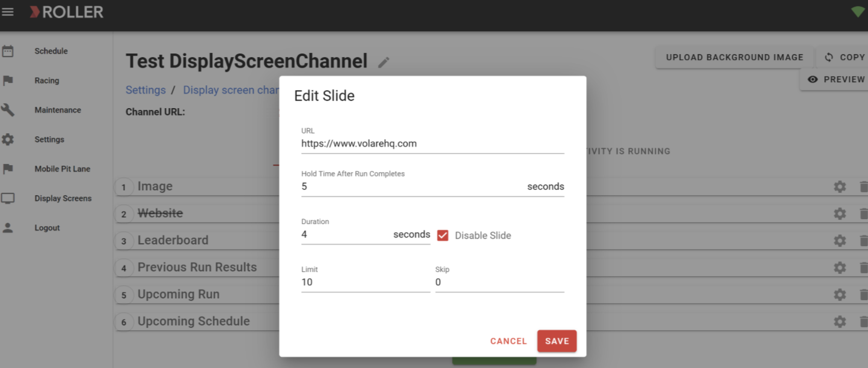Open settings gear for Website slide
Viewport: 868px width, 368px height.
point(840,214)
